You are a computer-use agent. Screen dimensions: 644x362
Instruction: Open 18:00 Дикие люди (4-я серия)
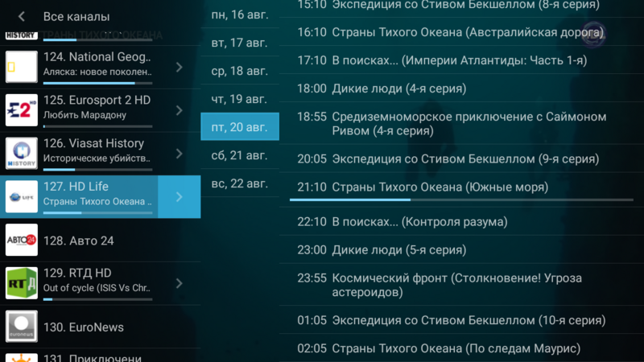pyautogui.click(x=461, y=88)
